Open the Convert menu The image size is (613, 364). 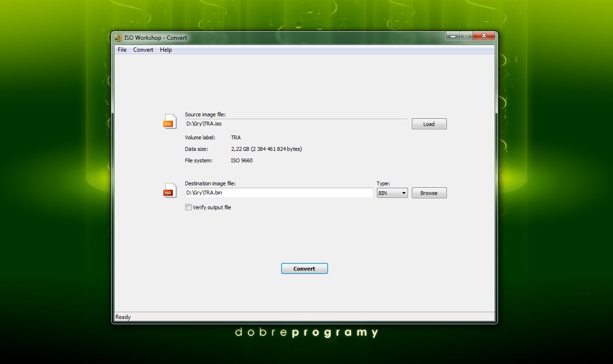143,50
